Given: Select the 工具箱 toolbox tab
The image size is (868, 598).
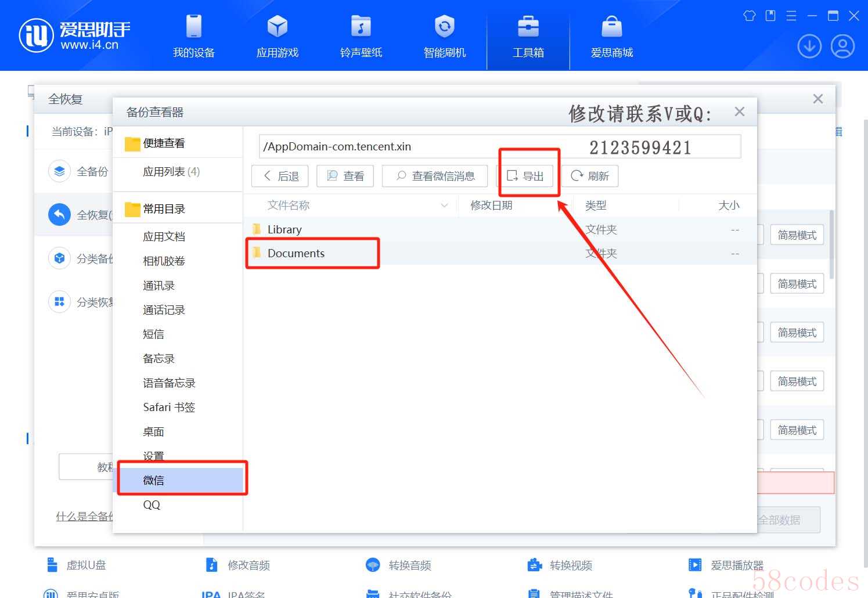Looking at the screenshot, I should pyautogui.click(x=528, y=36).
